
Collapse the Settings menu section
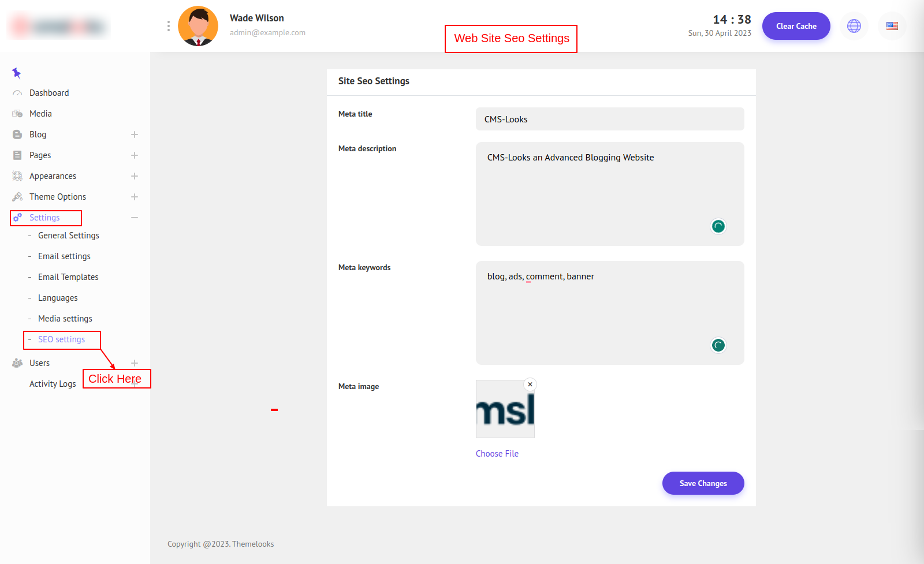click(135, 218)
